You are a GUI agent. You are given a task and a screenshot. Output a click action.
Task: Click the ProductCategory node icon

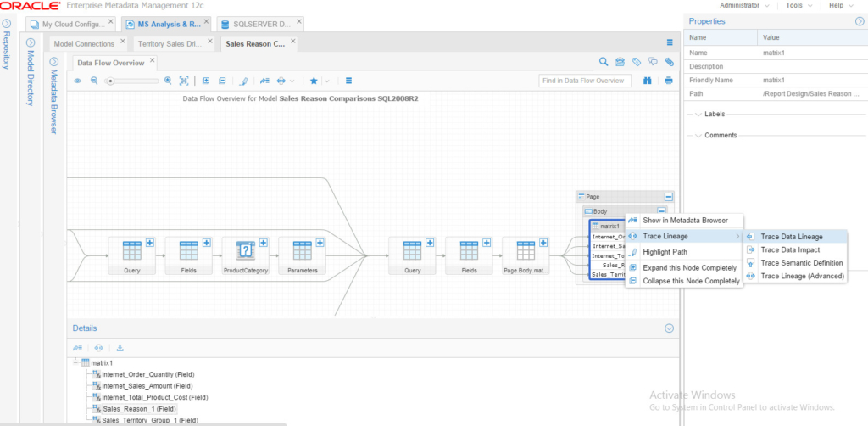pyautogui.click(x=245, y=251)
